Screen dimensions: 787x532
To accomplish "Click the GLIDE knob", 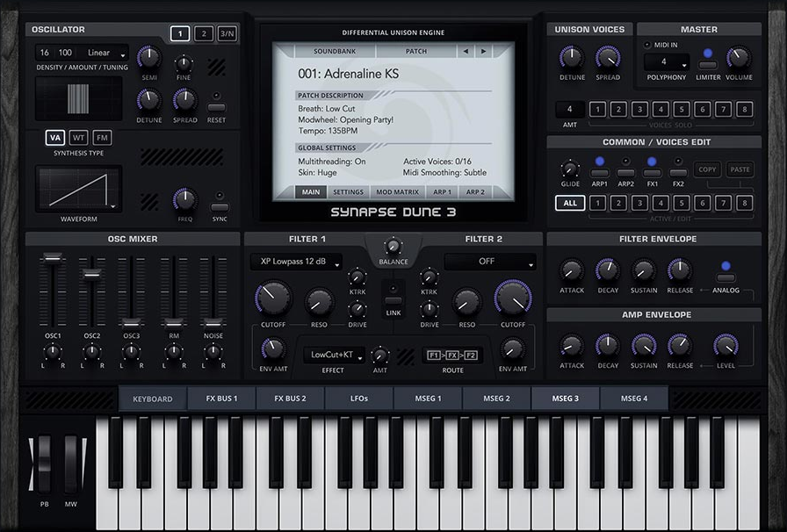I will (x=570, y=169).
